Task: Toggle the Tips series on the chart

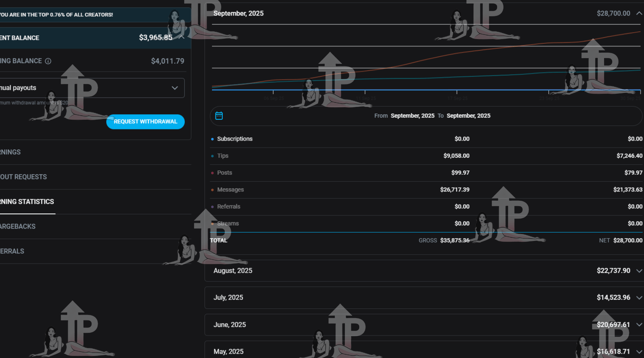Action: pos(212,156)
